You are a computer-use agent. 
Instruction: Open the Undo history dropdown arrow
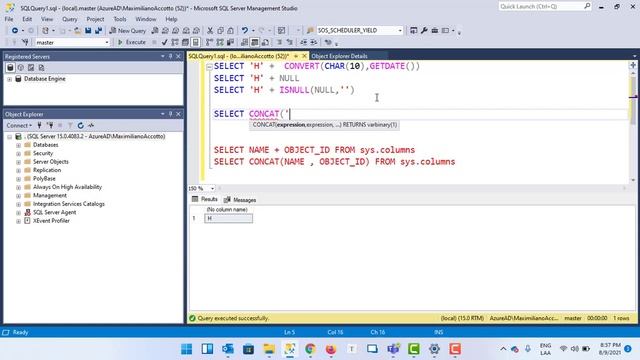253,31
